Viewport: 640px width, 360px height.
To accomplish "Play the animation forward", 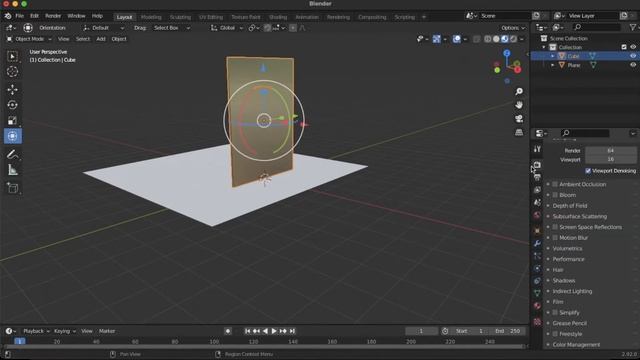I will coord(274,331).
